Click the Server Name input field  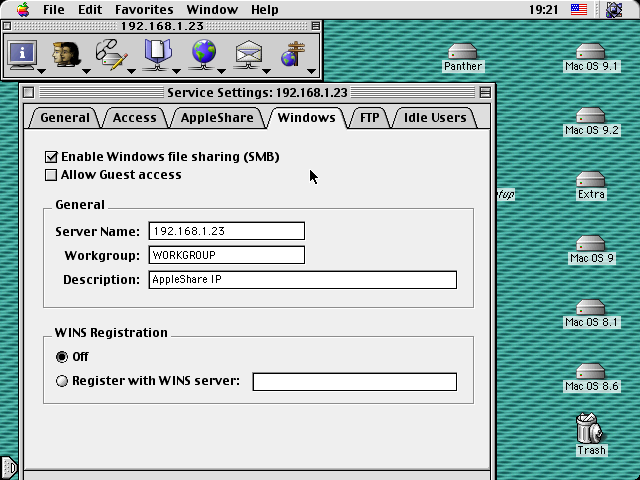227,231
